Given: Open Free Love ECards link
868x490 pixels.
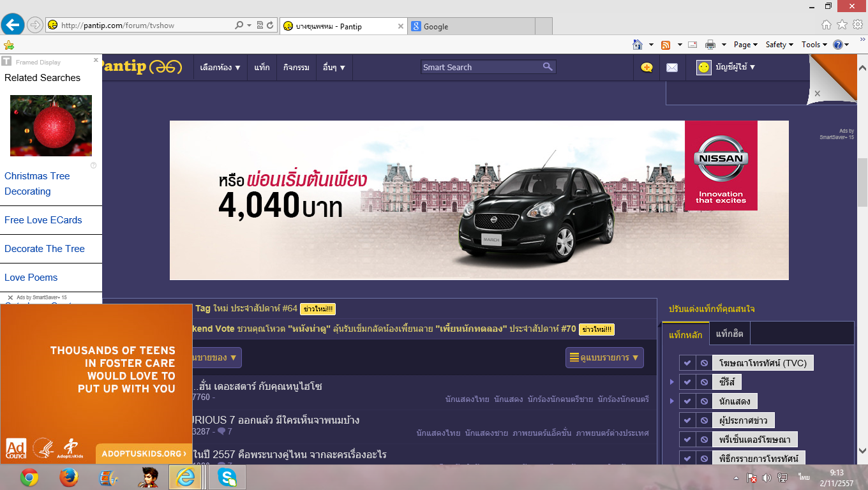Looking at the screenshot, I should [x=43, y=220].
